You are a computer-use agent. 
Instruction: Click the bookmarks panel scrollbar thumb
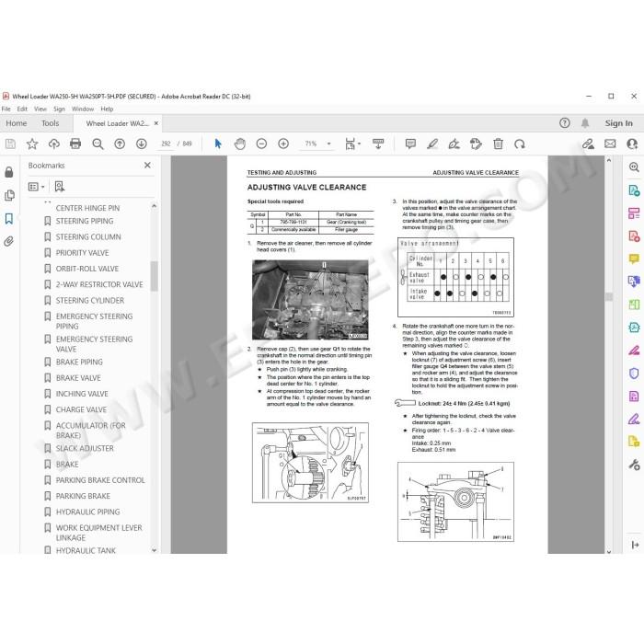point(154,276)
